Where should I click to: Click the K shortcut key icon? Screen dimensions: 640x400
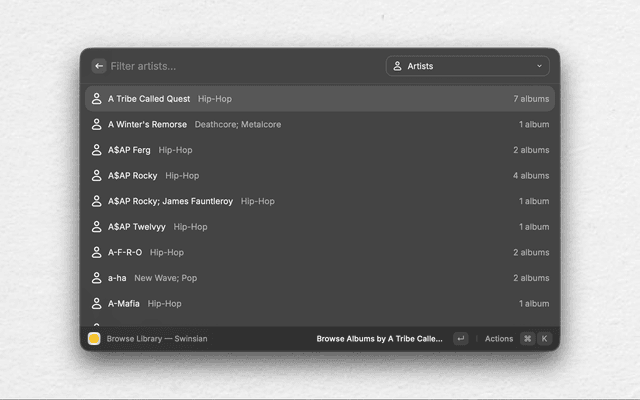544,338
